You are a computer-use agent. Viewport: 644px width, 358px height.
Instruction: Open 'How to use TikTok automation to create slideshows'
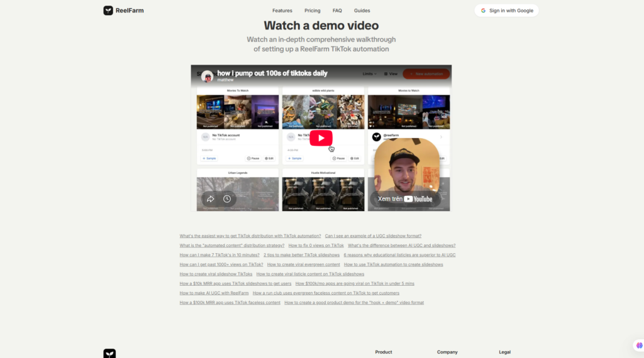[394, 264]
